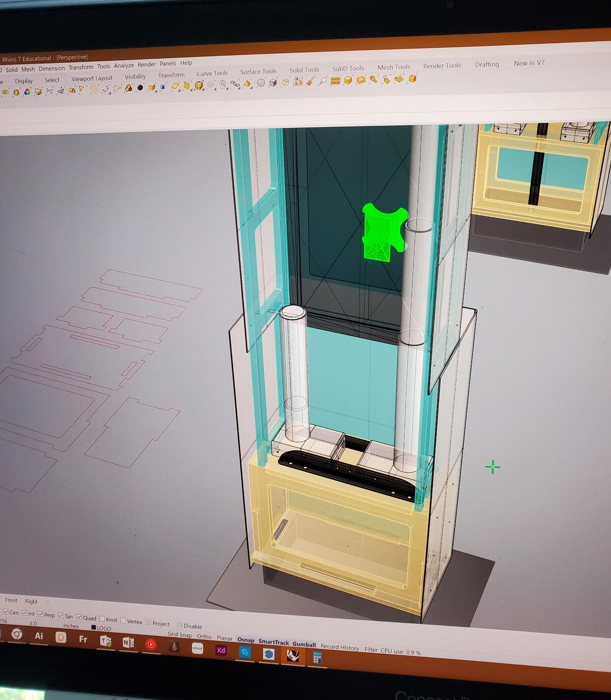Uncheck the Quad osnap checkbox
Image resolution: width=611 pixels, height=700 pixels.
click(x=79, y=617)
